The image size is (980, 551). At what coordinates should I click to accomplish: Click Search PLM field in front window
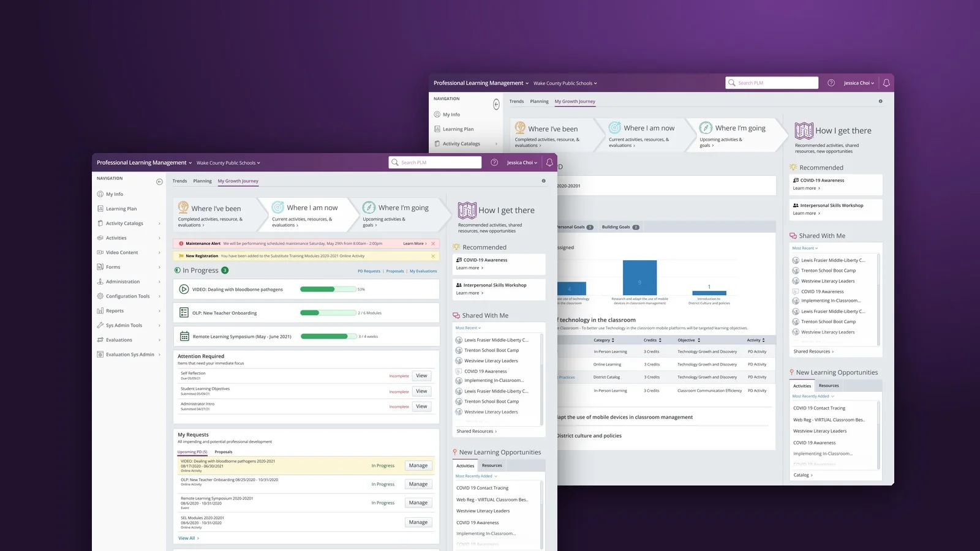click(435, 162)
